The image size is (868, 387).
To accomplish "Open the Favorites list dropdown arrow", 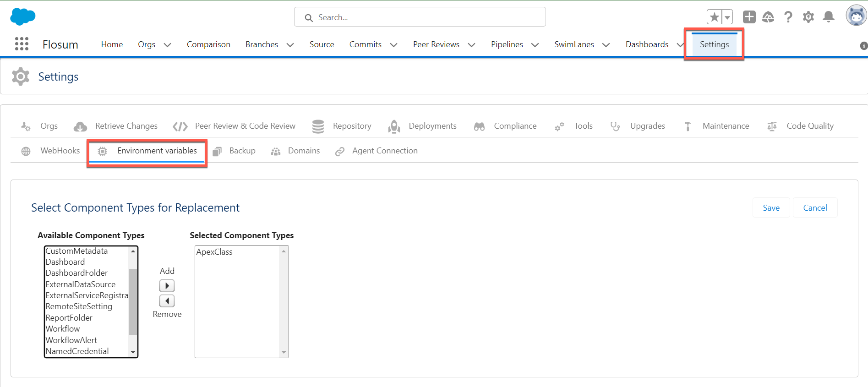I will coord(727,17).
